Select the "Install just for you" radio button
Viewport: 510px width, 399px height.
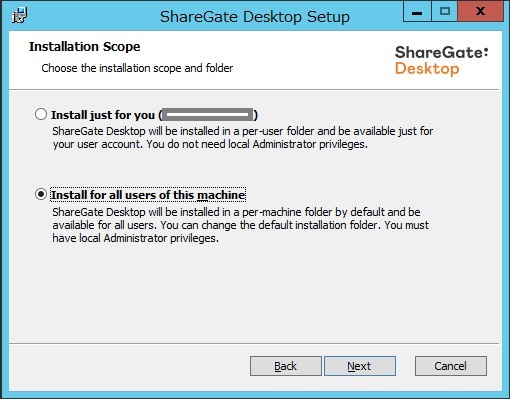(x=41, y=114)
